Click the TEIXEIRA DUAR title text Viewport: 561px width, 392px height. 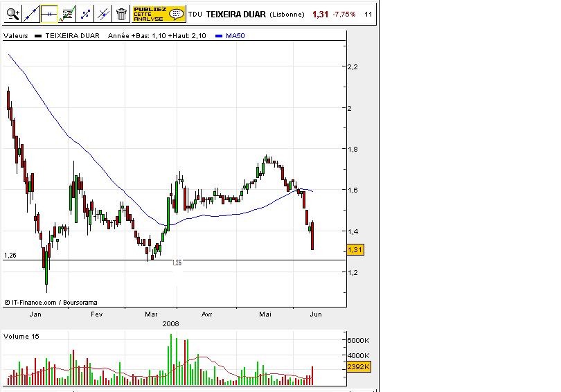[235, 15]
